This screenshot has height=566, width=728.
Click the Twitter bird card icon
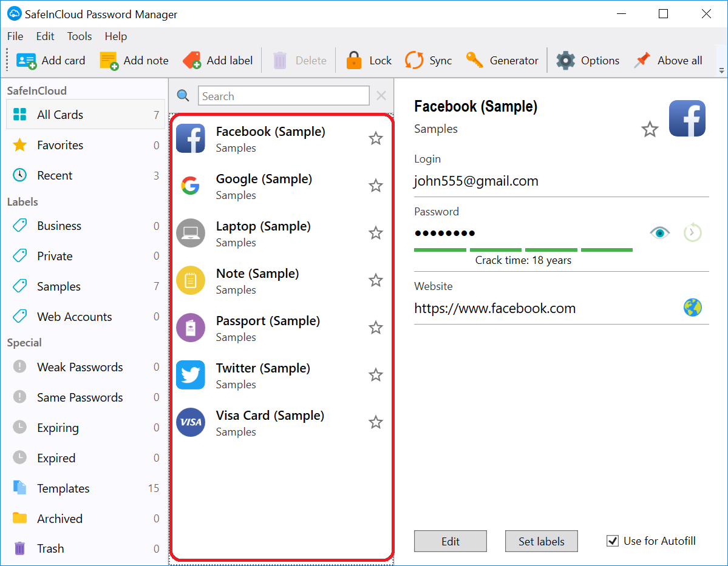tap(191, 375)
